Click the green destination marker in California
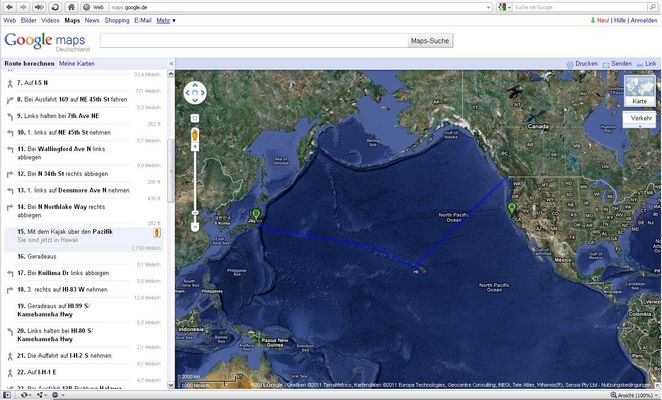The height and width of the screenshot is (400, 662). (x=512, y=208)
